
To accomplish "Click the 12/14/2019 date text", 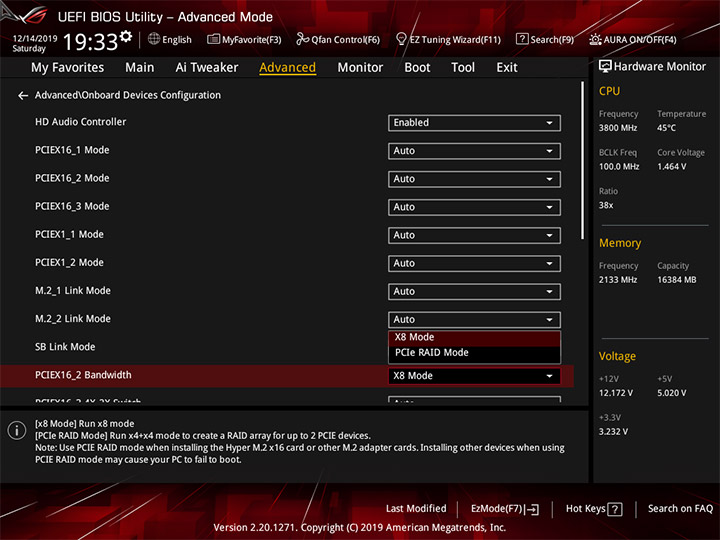I will [34, 39].
